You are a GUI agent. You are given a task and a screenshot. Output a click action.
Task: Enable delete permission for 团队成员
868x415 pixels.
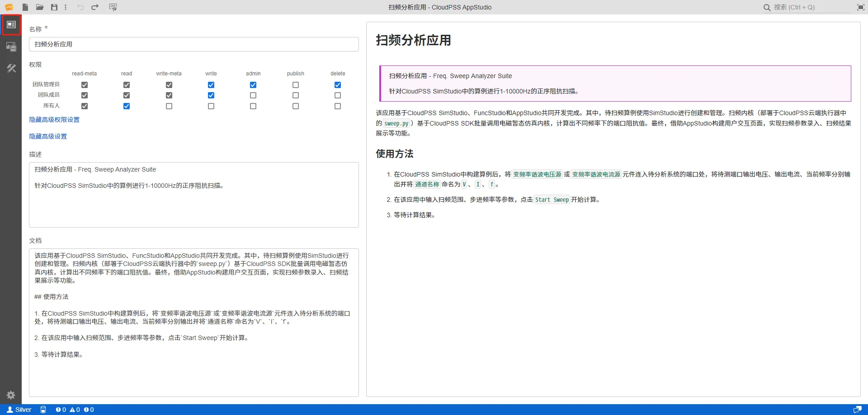[x=338, y=95]
